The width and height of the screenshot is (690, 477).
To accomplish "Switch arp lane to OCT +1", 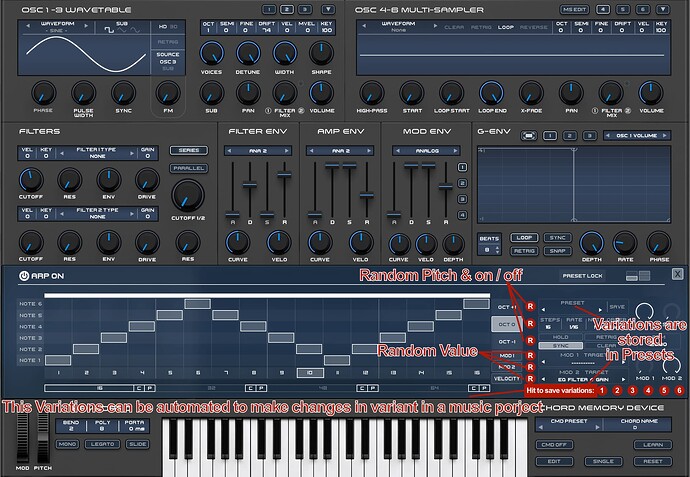I will tap(507, 307).
